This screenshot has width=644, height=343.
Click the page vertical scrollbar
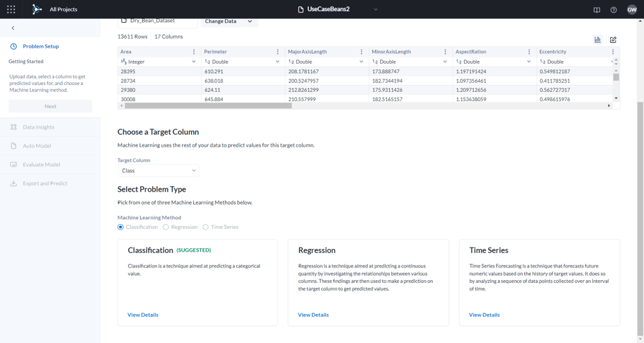tap(641, 217)
